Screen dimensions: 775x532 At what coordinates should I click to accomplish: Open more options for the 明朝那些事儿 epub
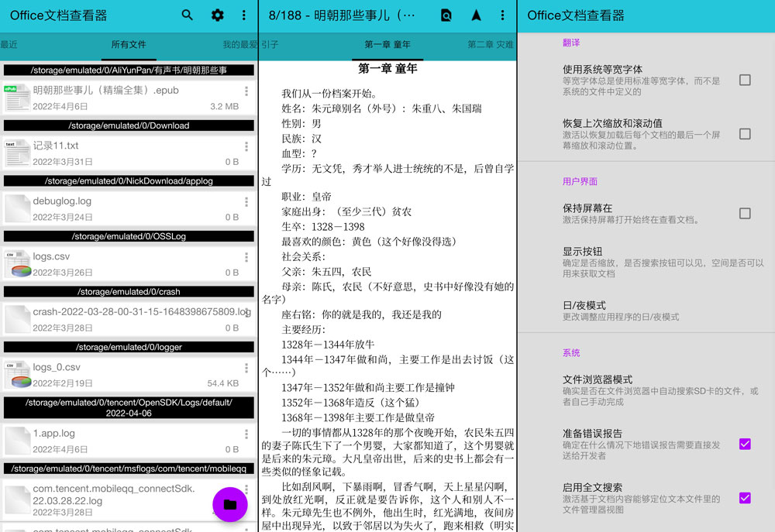pyautogui.click(x=246, y=91)
